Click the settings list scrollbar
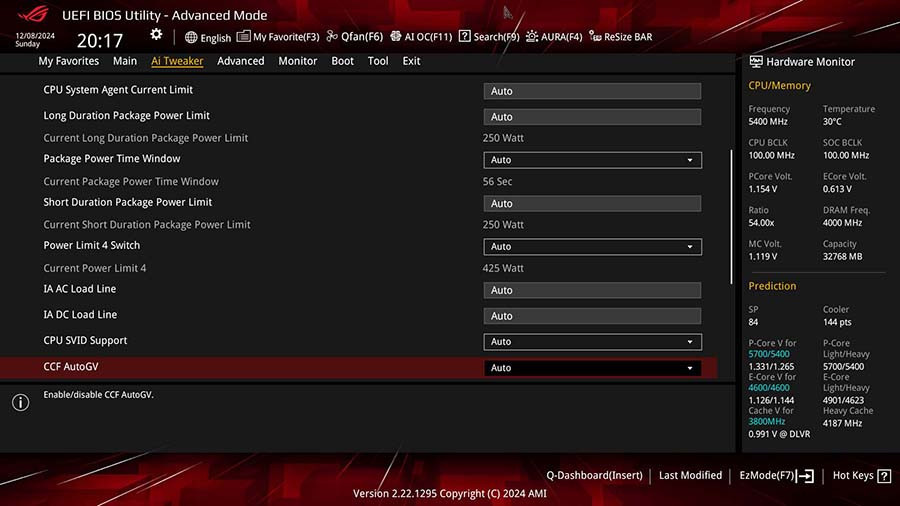This screenshot has width=900, height=506. point(731,217)
